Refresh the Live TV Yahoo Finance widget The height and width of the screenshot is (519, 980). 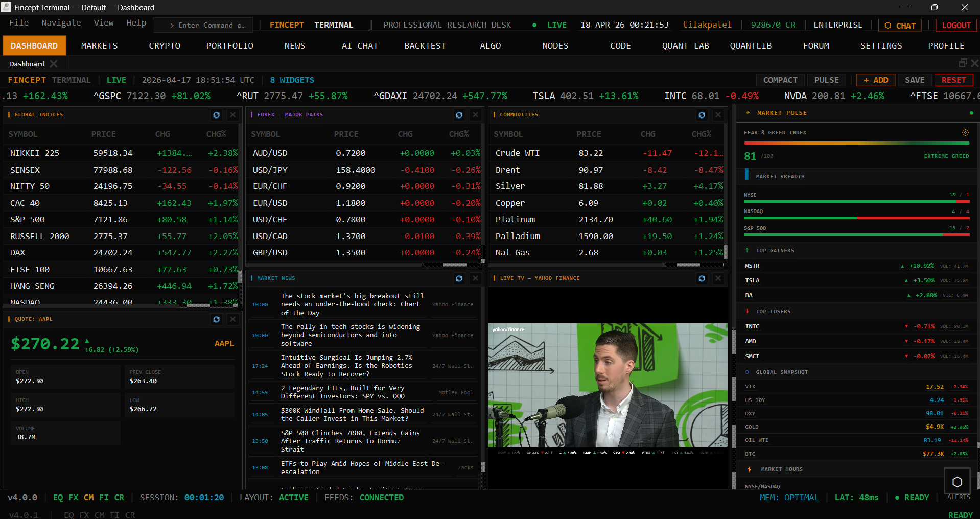coord(702,278)
